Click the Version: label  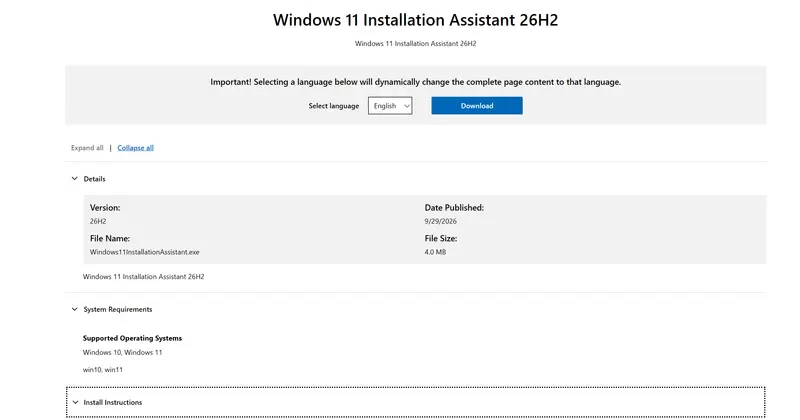(x=105, y=208)
